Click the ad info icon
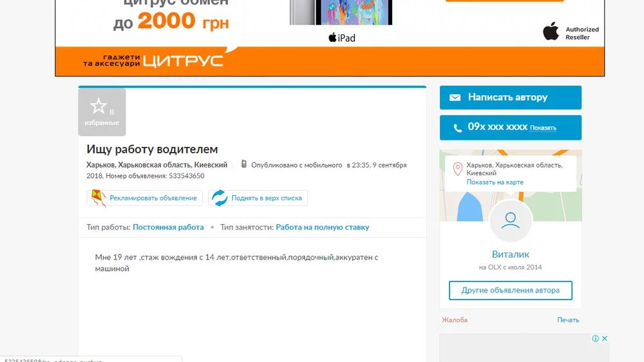Screen dimensions: 644x362 click(595, 339)
